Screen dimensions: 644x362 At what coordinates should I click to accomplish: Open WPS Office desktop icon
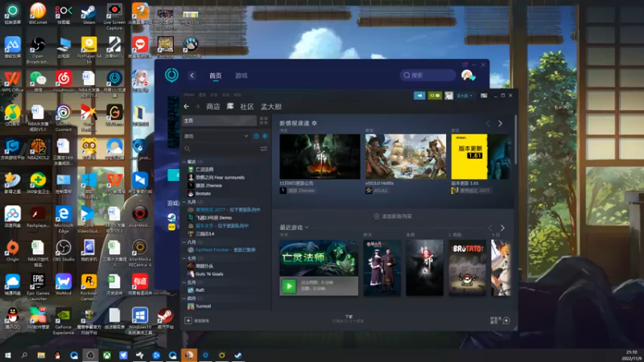[x=12, y=81]
